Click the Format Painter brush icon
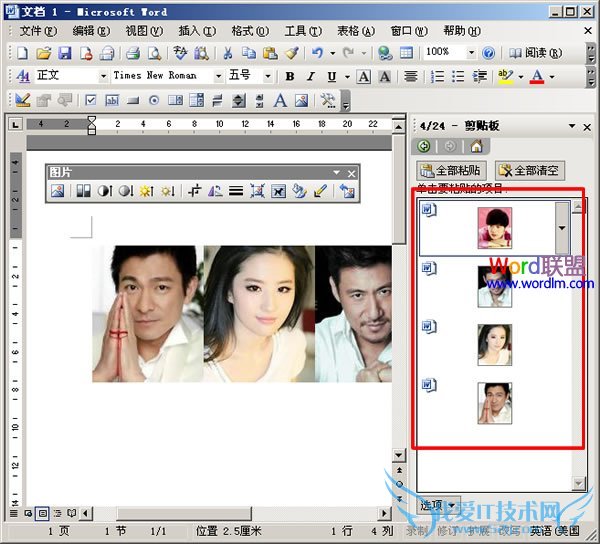The image size is (600, 544). pyautogui.click(x=291, y=52)
